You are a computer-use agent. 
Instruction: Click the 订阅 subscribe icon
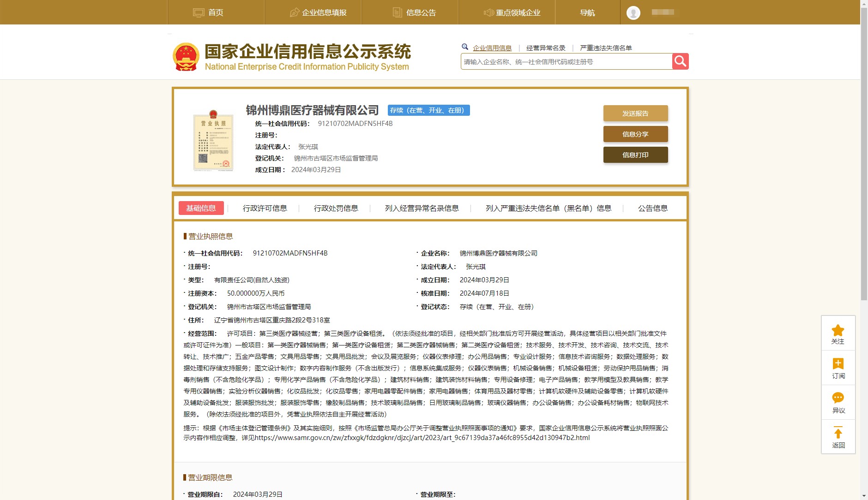coord(838,363)
